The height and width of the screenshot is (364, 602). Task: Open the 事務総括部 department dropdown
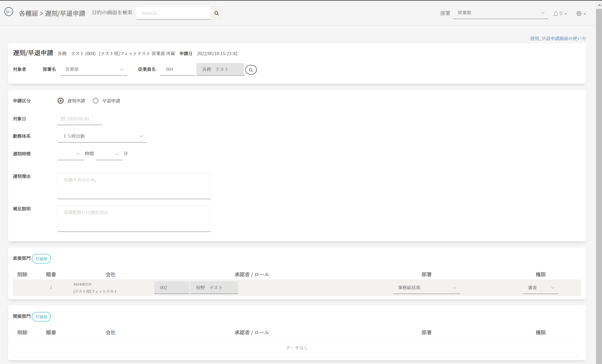[x=426, y=288]
